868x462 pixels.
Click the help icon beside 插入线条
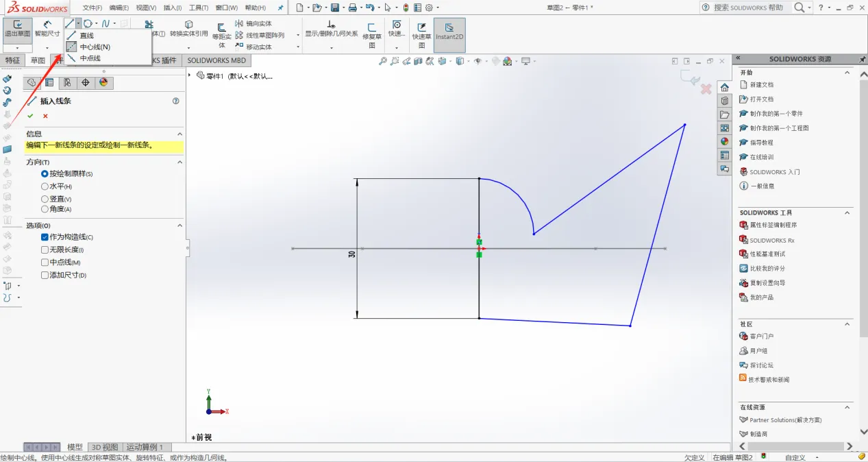[x=176, y=101]
